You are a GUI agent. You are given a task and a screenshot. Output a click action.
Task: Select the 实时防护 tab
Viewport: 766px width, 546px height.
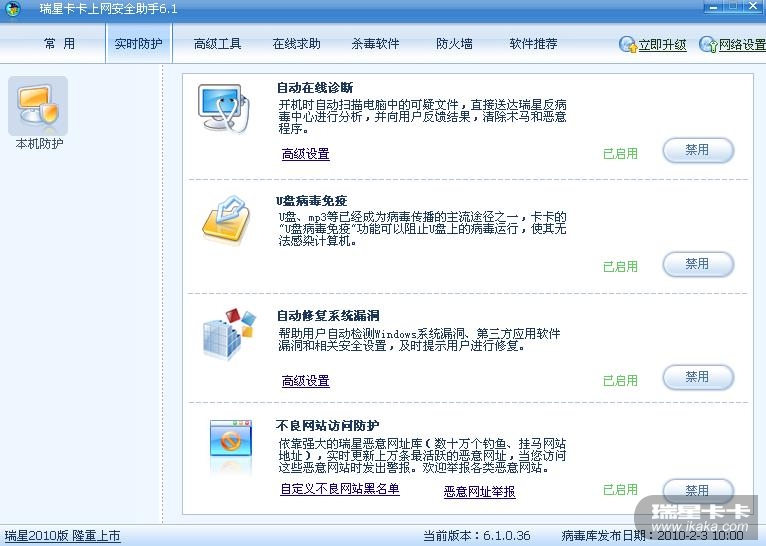pos(138,44)
